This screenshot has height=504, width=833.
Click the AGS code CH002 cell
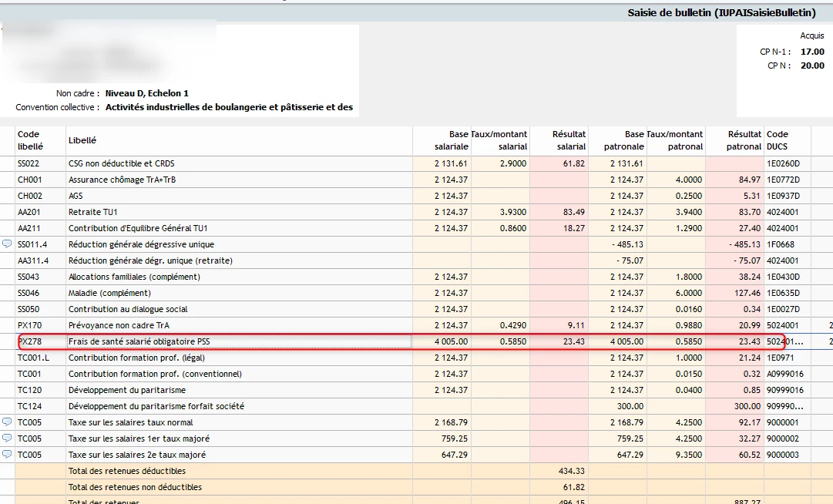coord(29,196)
